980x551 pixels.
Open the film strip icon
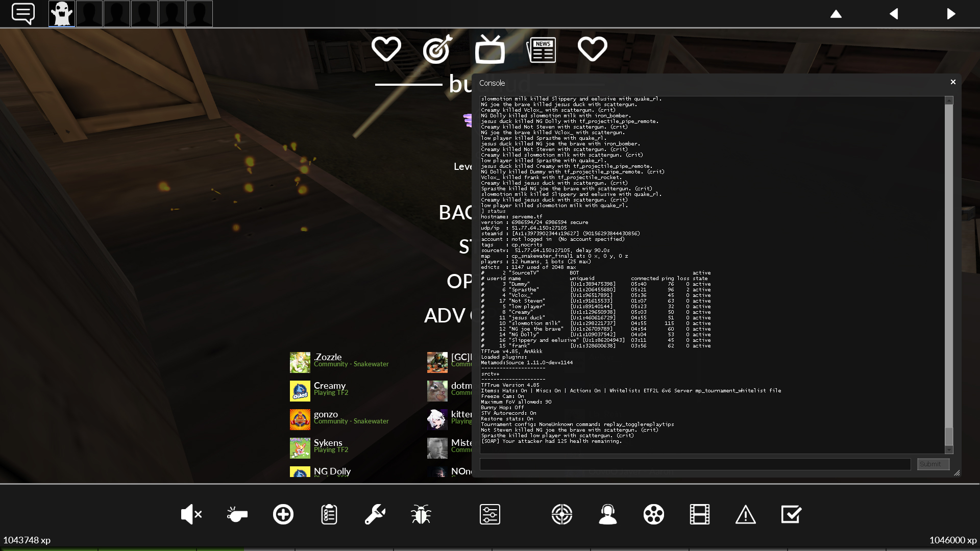coord(700,514)
